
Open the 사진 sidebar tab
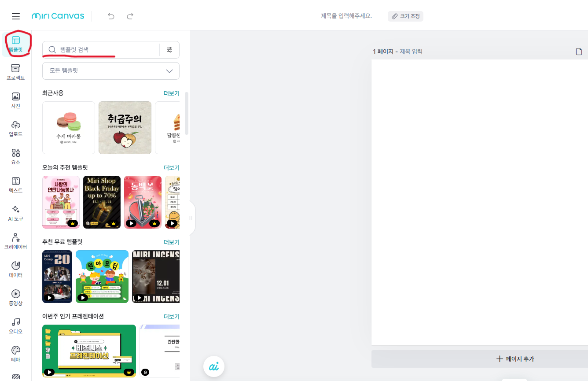pyautogui.click(x=16, y=100)
